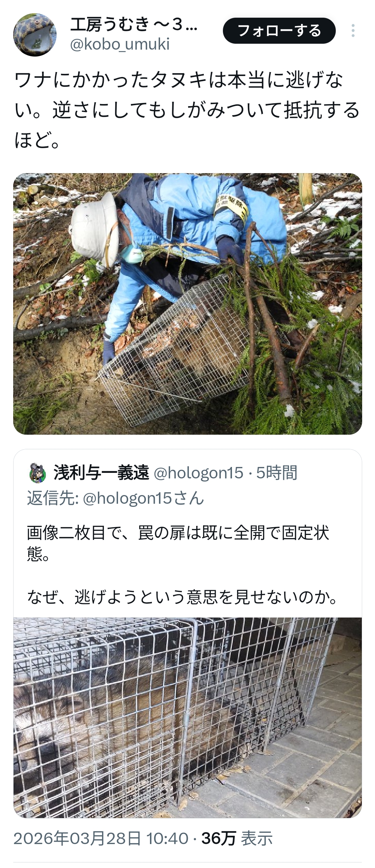Viewport: 375px width, 868px height.
Task: Tap the @kobo_umuki handle
Action: click(120, 44)
